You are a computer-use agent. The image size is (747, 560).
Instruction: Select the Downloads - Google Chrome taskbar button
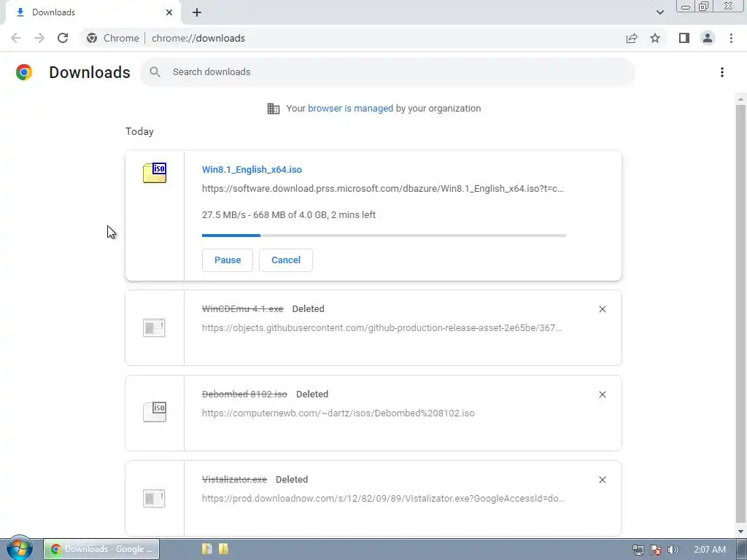click(101, 549)
